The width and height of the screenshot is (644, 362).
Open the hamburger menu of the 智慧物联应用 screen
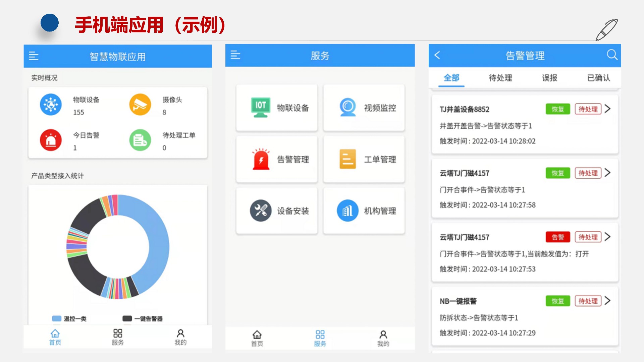click(x=34, y=56)
